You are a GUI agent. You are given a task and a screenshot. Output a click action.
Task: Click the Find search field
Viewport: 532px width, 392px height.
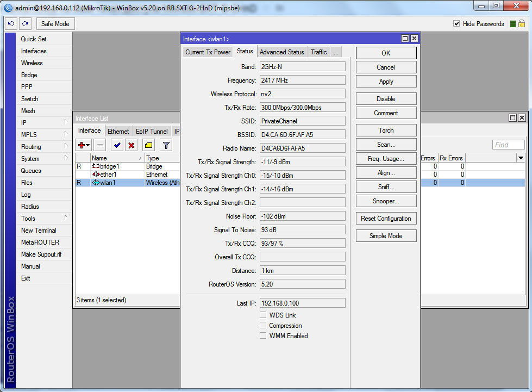pos(508,145)
